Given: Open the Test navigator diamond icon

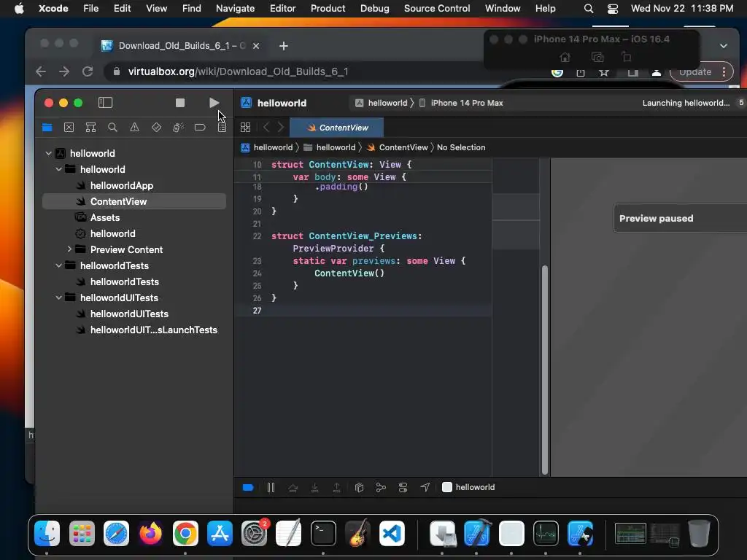Looking at the screenshot, I should tap(156, 127).
